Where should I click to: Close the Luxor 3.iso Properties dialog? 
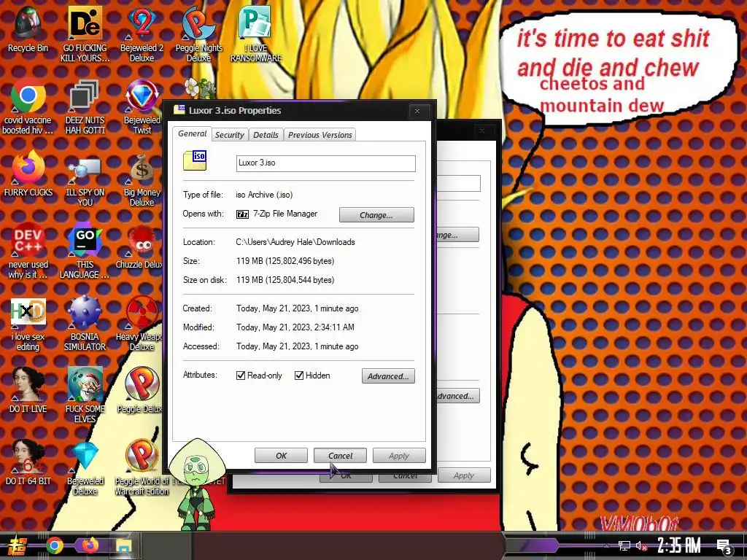pos(417,111)
